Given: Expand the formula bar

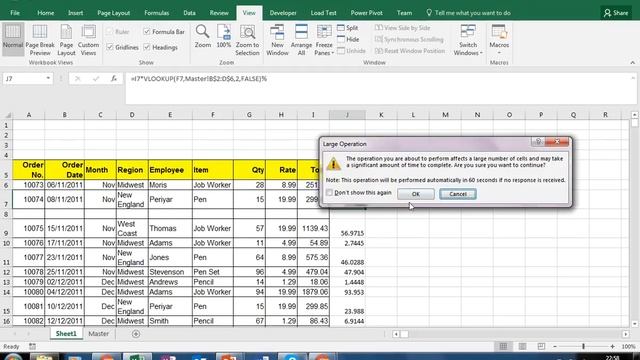Looking at the screenshot, I should point(633,78).
